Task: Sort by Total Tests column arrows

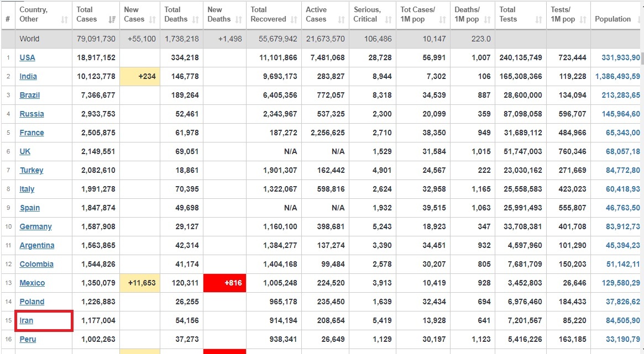Action: point(538,19)
